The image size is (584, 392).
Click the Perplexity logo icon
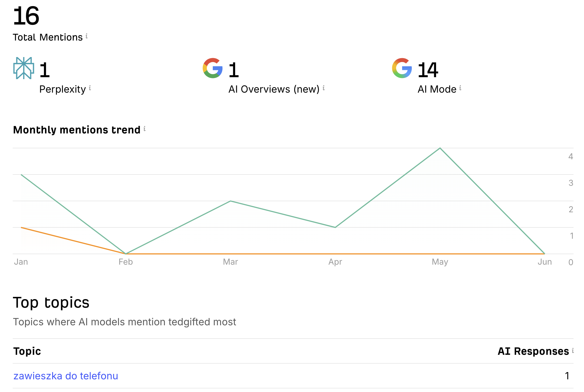pos(24,68)
